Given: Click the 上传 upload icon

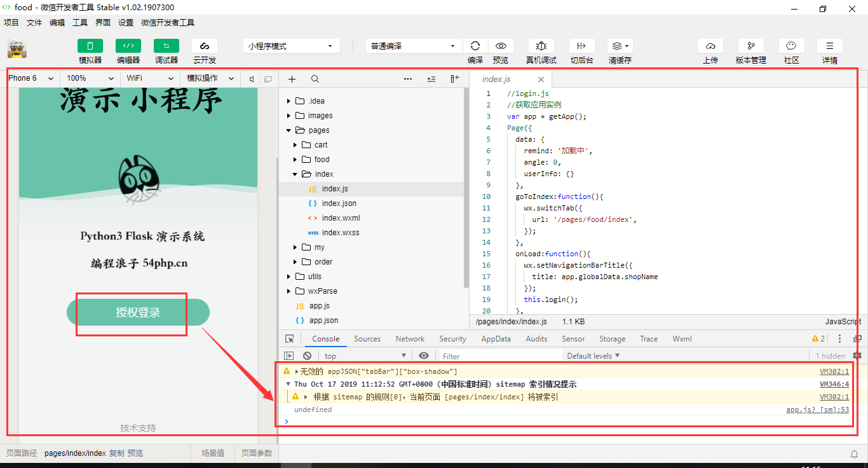Looking at the screenshot, I should 710,46.
